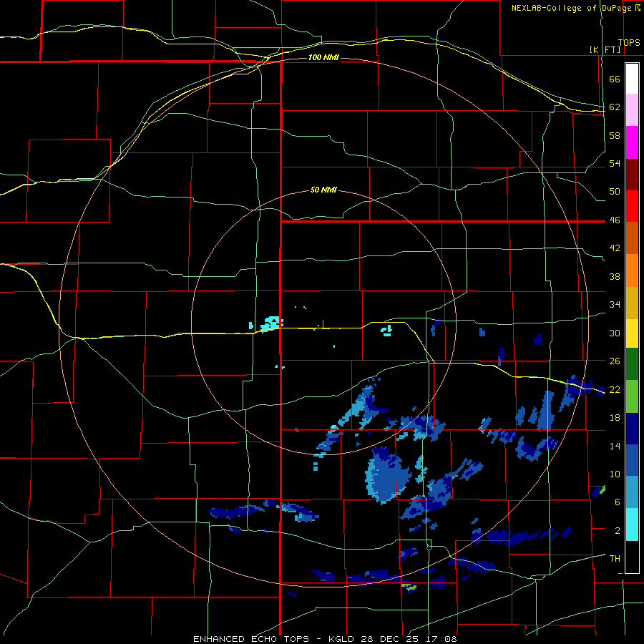This screenshot has width=644, height=644.
Task: Click the "TOPS" legend heading
Action: coord(629,43)
